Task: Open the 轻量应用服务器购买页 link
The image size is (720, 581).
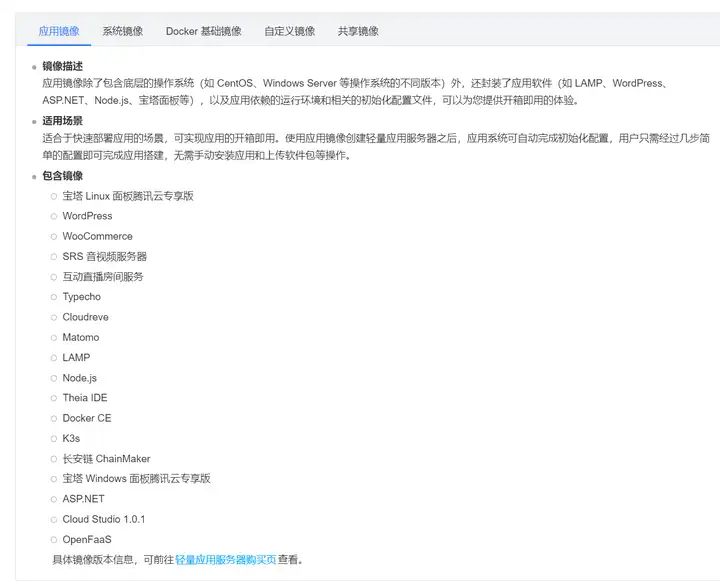Action: pyautogui.click(x=225, y=559)
